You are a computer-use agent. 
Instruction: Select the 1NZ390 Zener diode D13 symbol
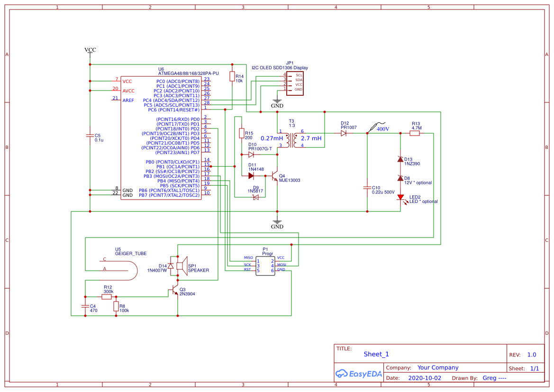coord(400,160)
